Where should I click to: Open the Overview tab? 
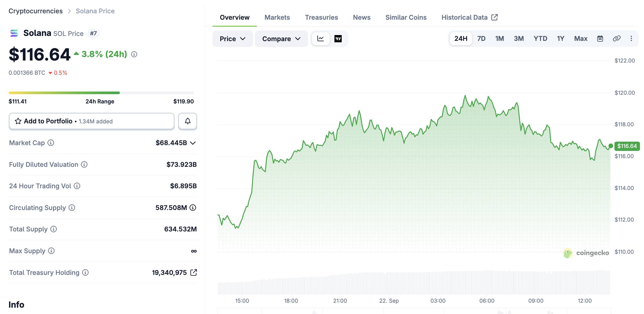click(235, 17)
